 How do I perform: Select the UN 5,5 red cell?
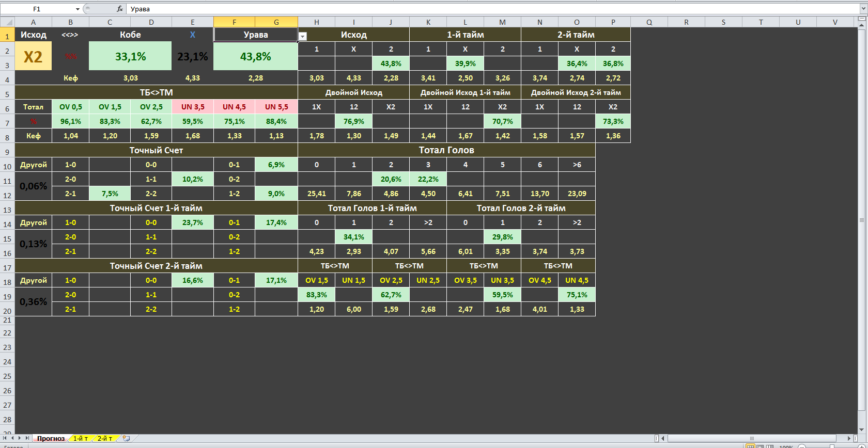pos(276,107)
